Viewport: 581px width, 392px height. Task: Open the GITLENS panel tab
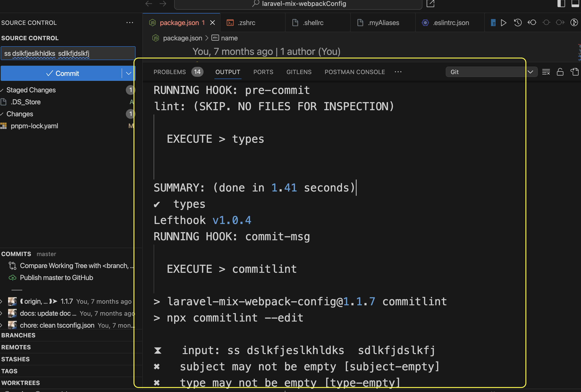[x=299, y=72]
